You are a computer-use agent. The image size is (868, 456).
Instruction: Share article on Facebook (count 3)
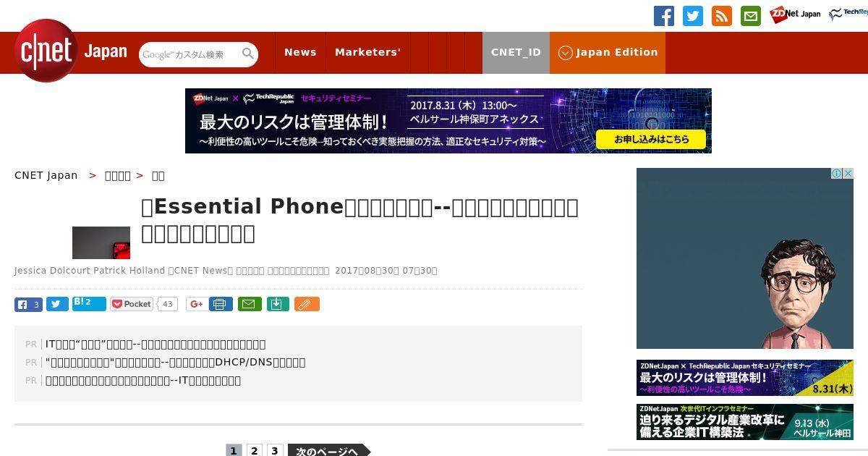(x=28, y=305)
